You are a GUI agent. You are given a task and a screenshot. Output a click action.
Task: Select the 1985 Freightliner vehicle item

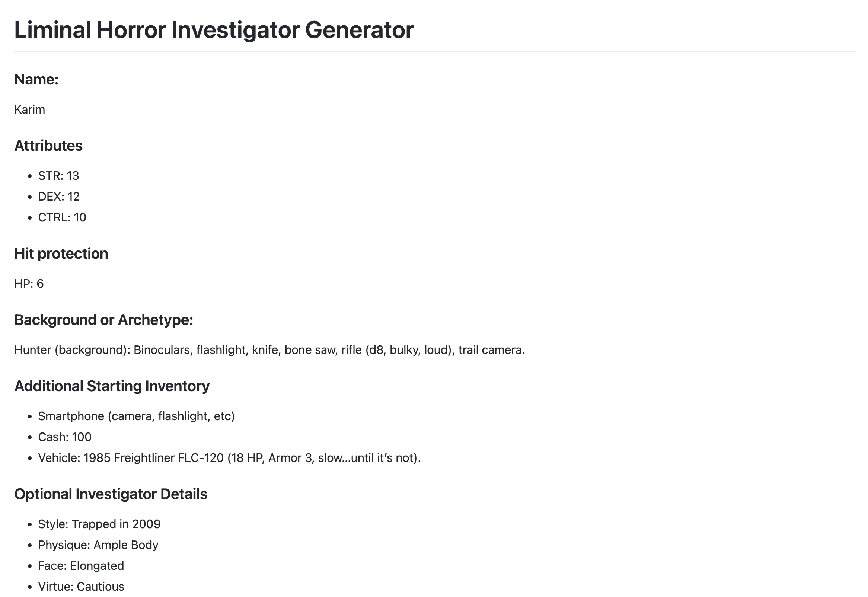(x=229, y=458)
